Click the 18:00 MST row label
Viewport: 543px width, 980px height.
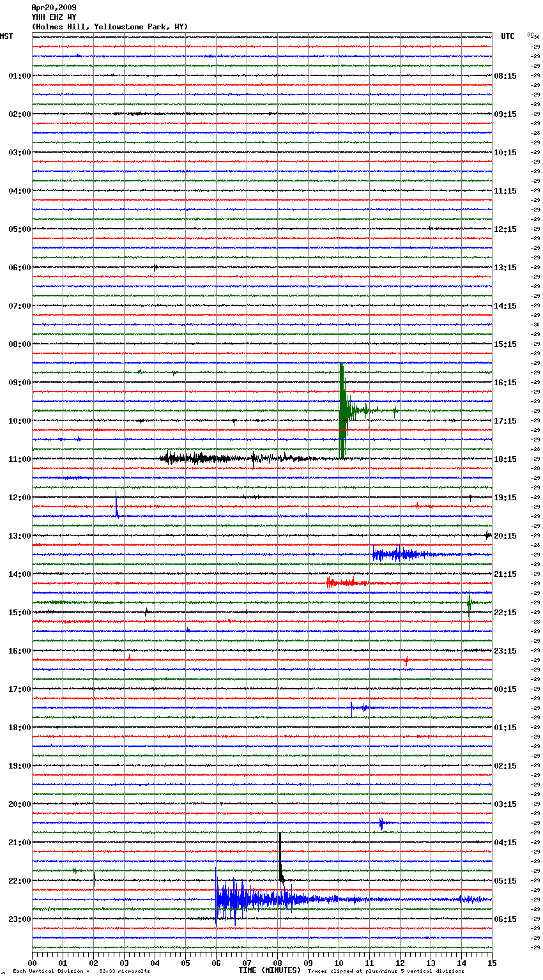(20, 728)
